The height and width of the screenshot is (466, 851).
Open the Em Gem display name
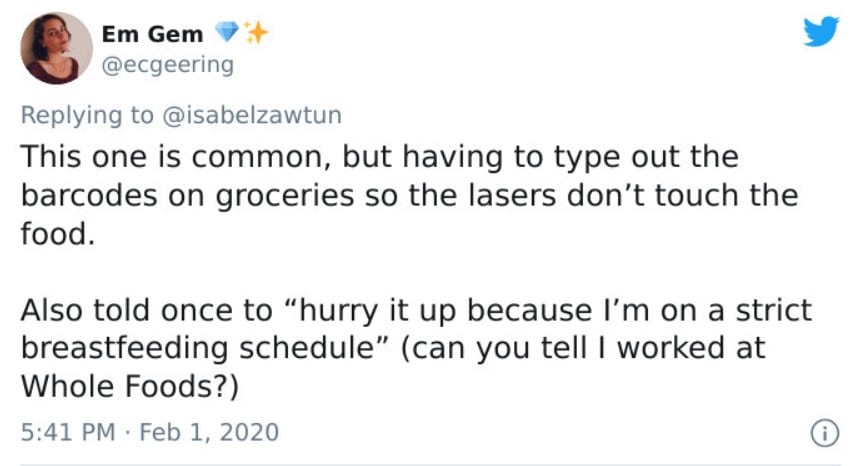point(153,34)
